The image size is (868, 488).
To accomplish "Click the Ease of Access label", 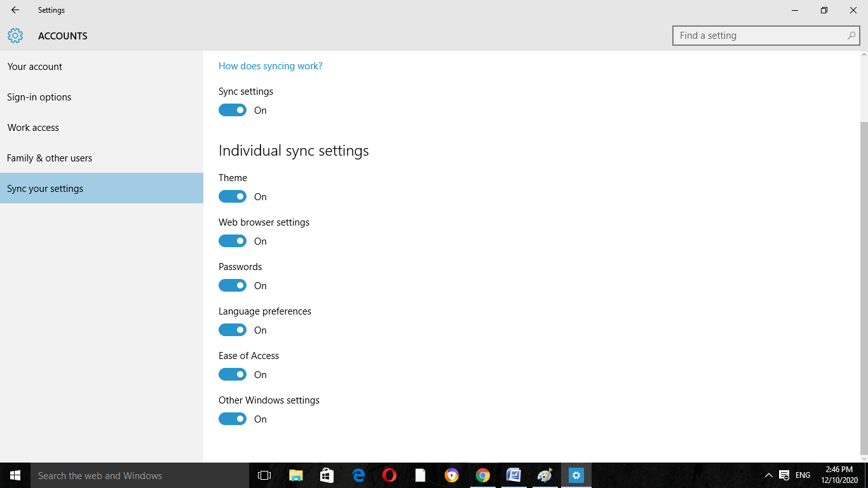I will [x=249, y=356].
